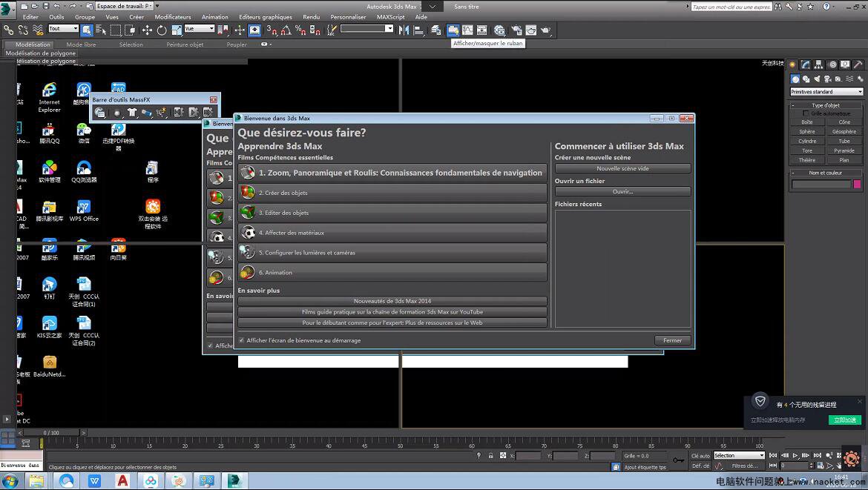Open the Utilities hammer panel tab
Viewport: 868px width, 490px height.
858,64
